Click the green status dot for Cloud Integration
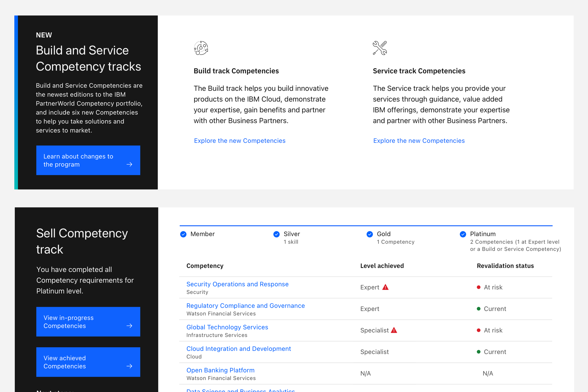Viewport: 588px width, 392px height. 479,352
